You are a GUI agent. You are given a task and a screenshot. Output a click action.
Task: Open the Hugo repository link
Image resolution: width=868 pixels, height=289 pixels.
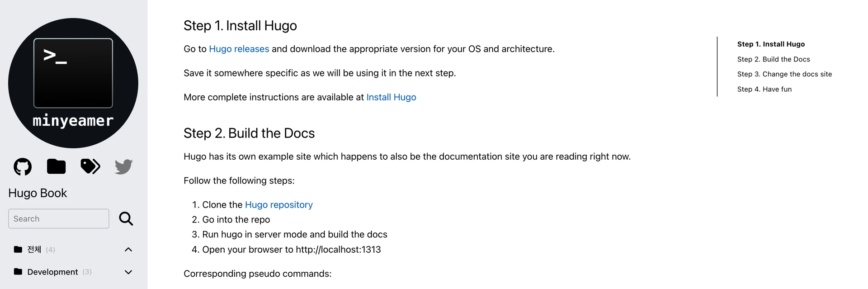pyautogui.click(x=278, y=205)
